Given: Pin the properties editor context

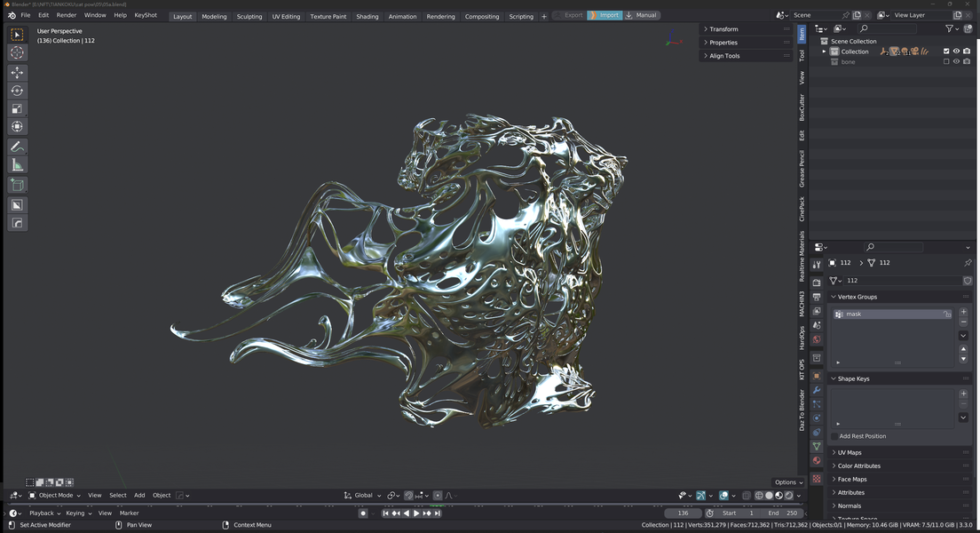Looking at the screenshot, I should pos(968,263).
